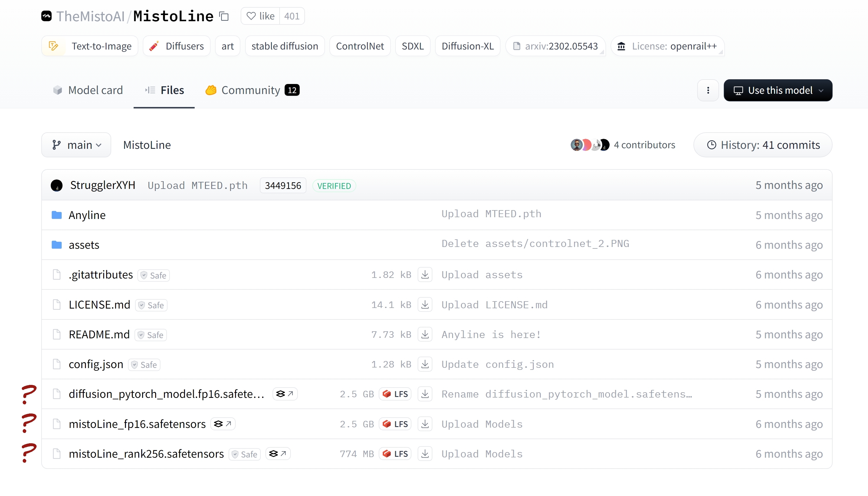Open the License openrail++ tag

667,46
